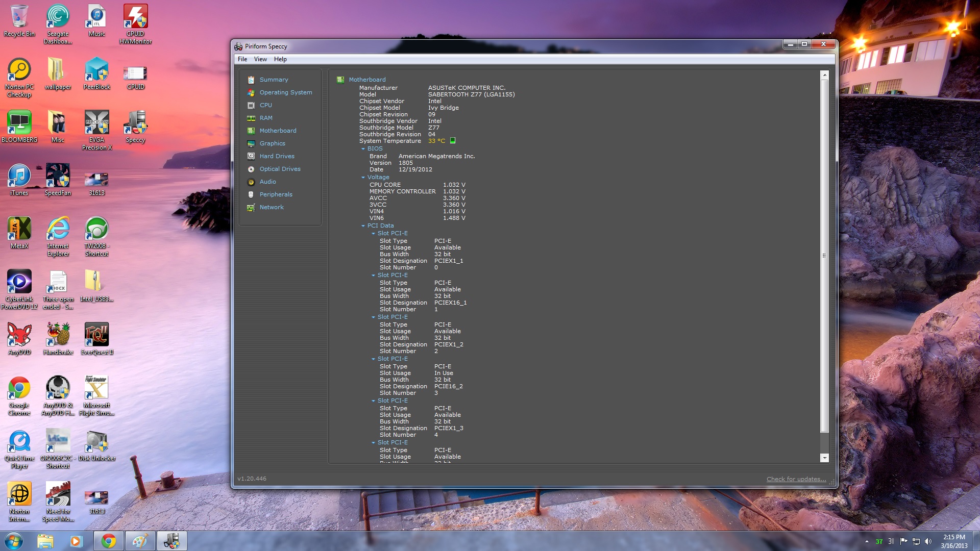Click the CPU CORE 1.032 V voltage row

(417, 185)
